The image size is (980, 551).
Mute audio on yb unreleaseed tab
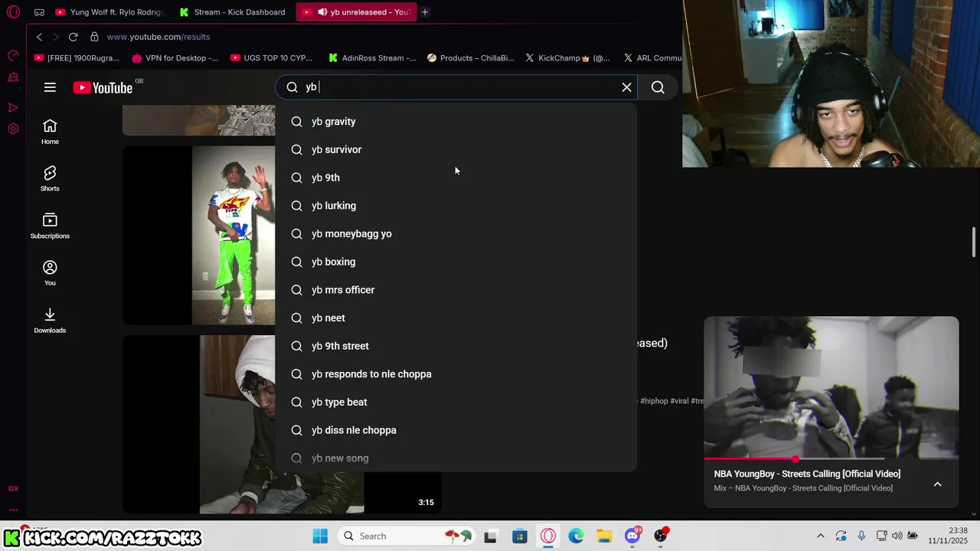click(322, 12)
